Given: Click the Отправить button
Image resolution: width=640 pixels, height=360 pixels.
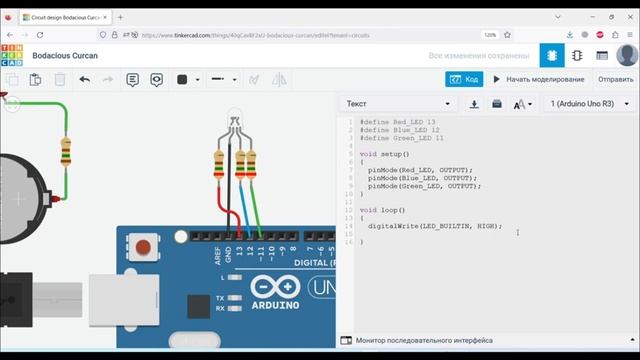Looking at the screenshot, I should [616, 79].
